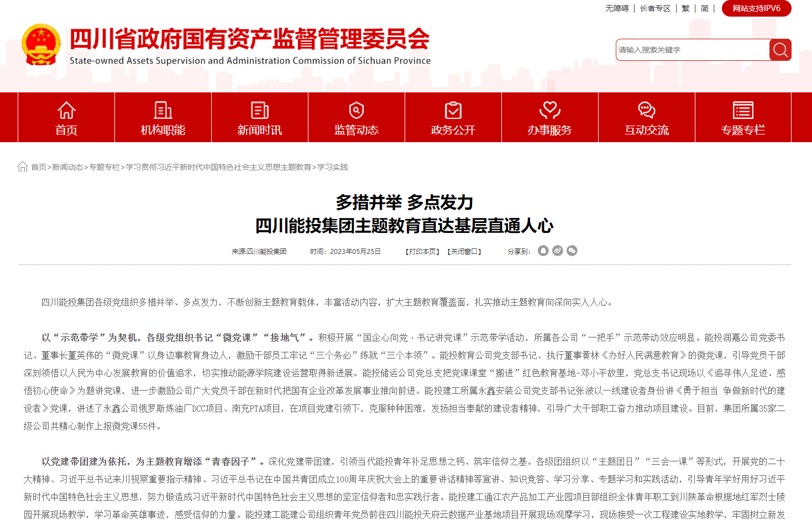Open the 首页 menu label

point(66,130)
